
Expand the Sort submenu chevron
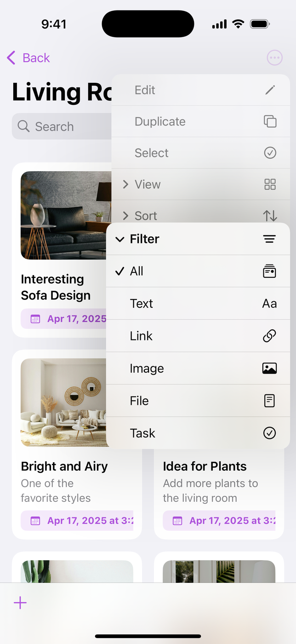click(125, 216)
